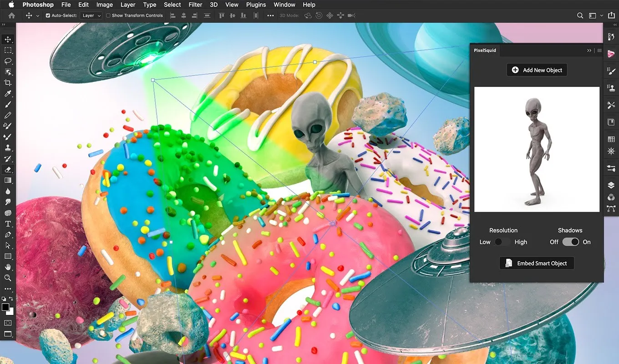
Task: Open more align options ellipsis
Action: [x=270, y=15]
